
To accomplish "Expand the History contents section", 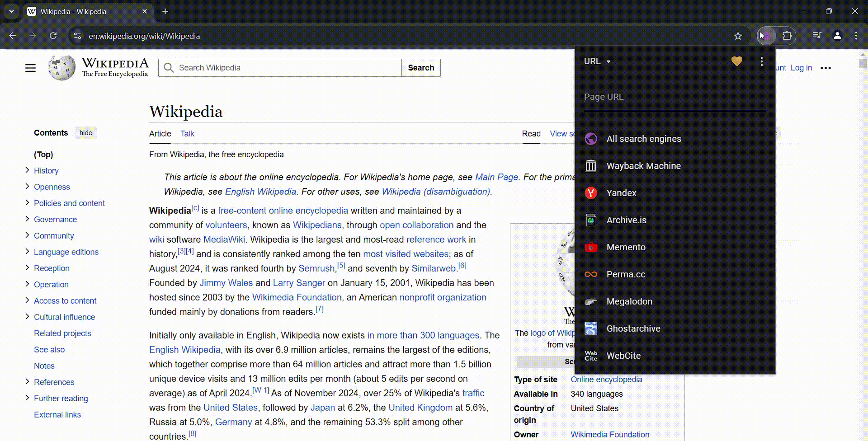I will pyautogui.click(x=27, y=170).
